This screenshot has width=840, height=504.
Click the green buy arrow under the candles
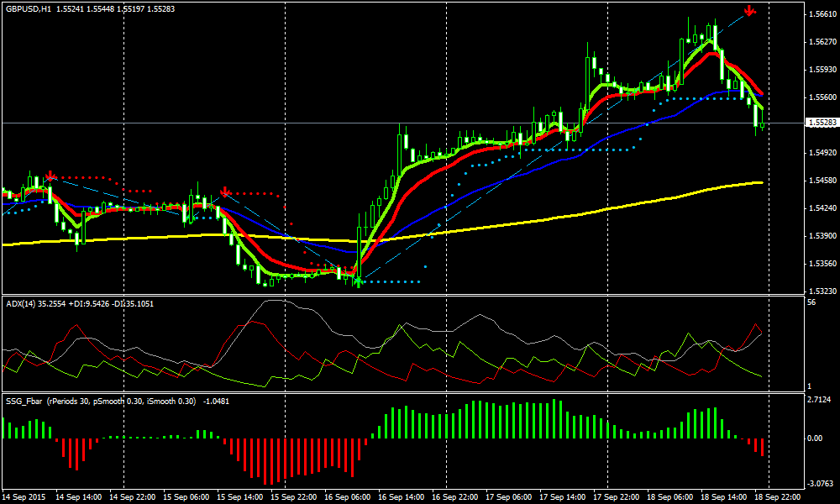coord(359,283)
